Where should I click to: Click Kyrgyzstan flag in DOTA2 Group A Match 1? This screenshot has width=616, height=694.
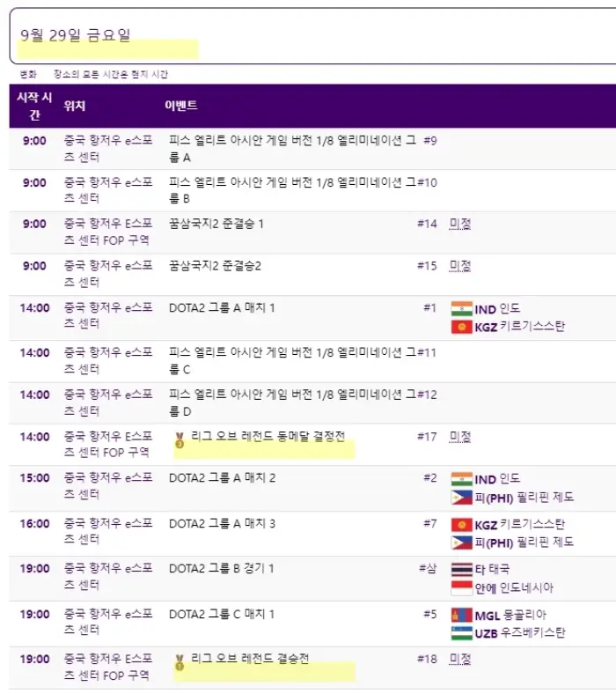[x=461, y=327]
